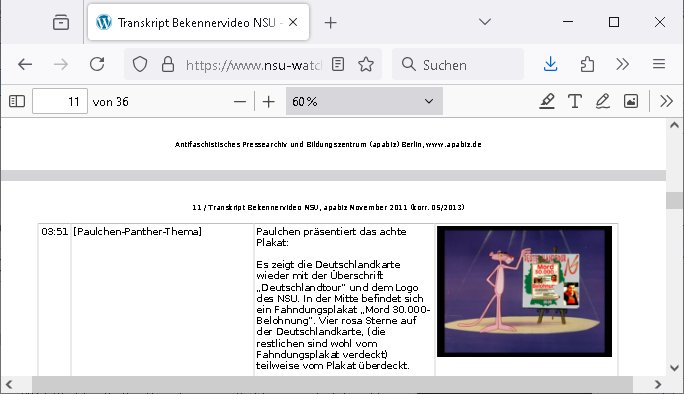Open the 60 % zoom dropdown
Image resolution: width=684 pixels, height=394 pixels.
point(364,101)
